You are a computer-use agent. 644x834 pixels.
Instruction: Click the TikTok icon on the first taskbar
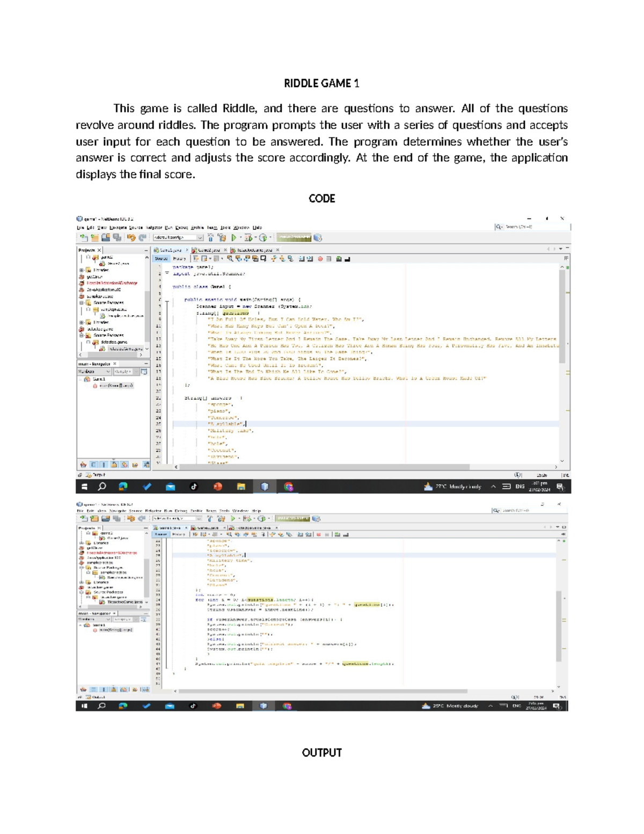194,487
